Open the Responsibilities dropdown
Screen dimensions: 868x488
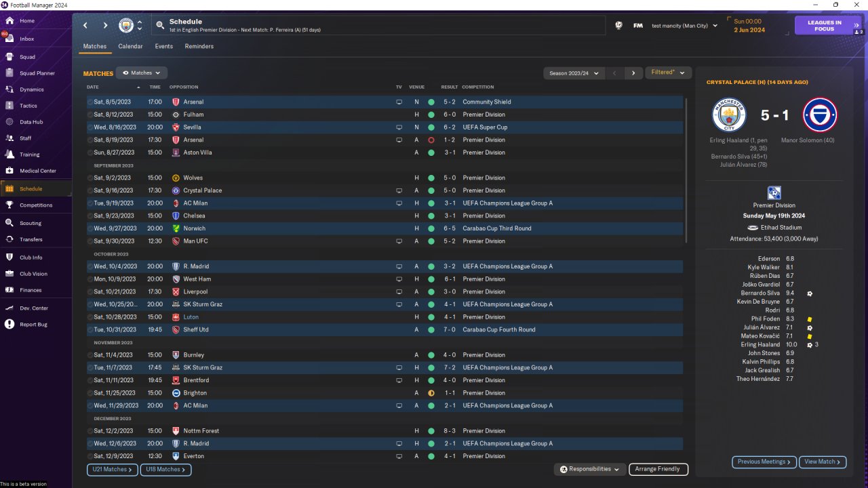(590, 469)
